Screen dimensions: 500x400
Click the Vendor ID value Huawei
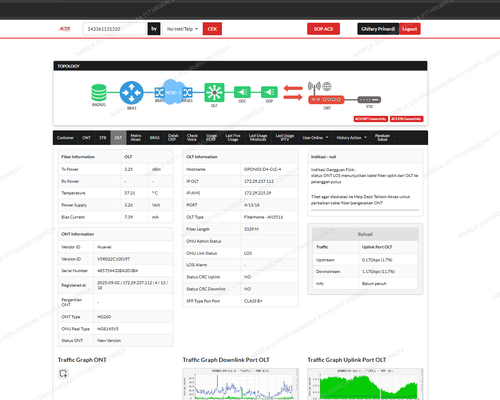pyautogui.click(x=104, y=247)
